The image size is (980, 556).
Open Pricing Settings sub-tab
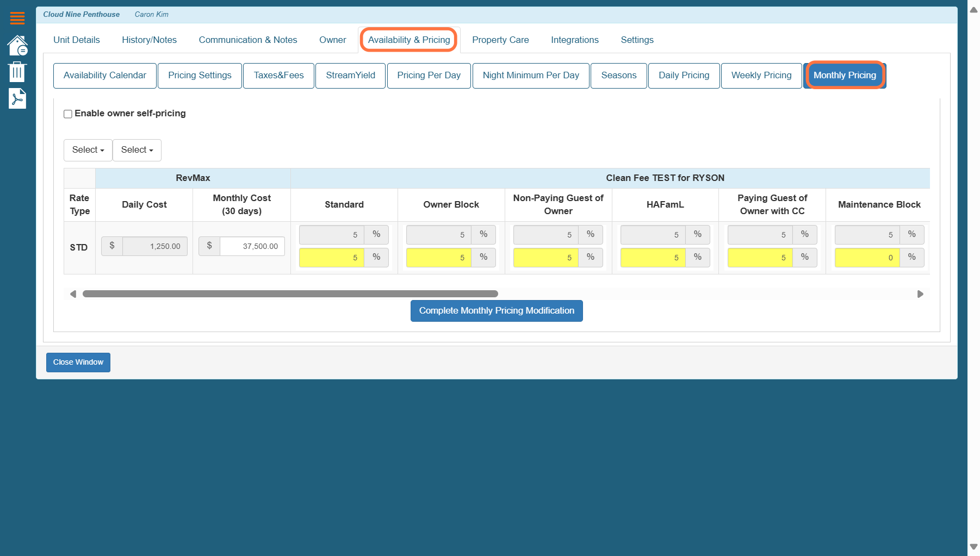pyautogui.click(x=200, y=76)
